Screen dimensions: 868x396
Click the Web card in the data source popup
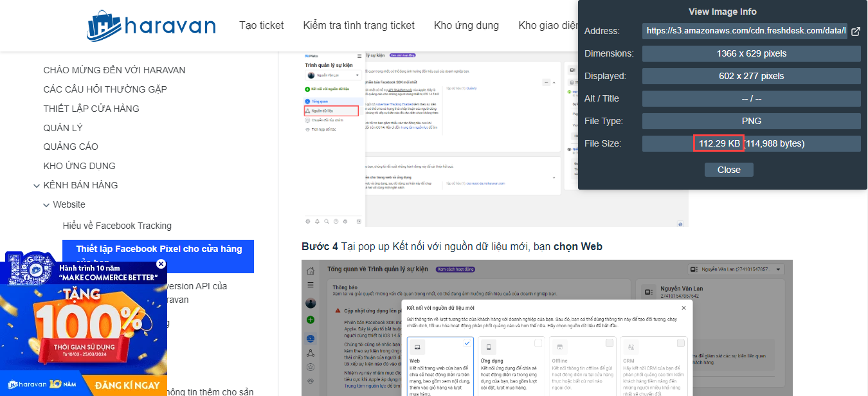point(440,366)
